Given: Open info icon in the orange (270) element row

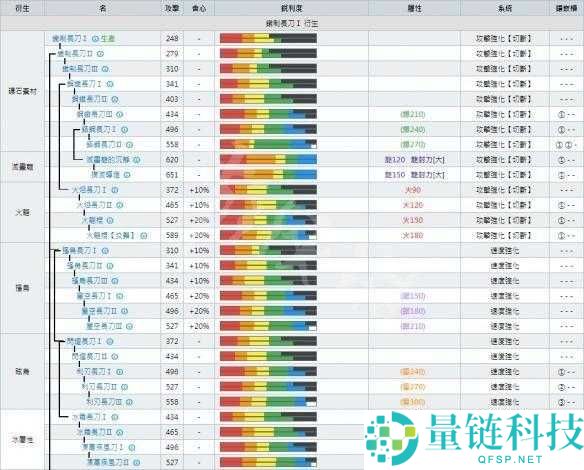Looking at the screenshot, I should pos(124,387).
